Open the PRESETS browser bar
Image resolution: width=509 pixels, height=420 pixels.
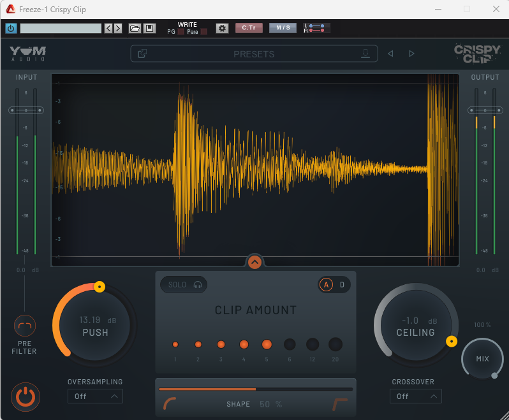pos(254,54)
